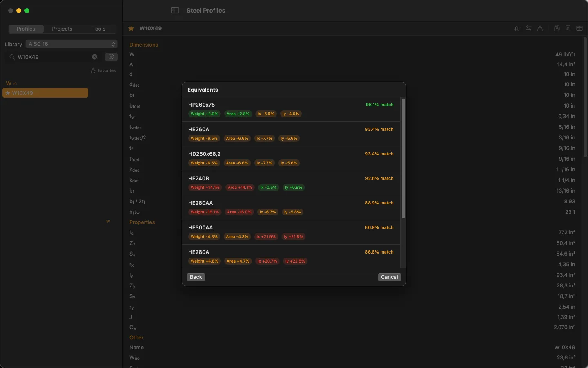Click the calculator icon in toolbar
Viewport: 588px width, 368px height.
[568, 28]
